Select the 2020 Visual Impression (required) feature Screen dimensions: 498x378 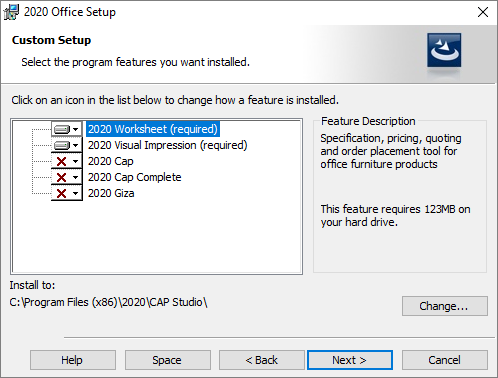[x=167, y=145]
